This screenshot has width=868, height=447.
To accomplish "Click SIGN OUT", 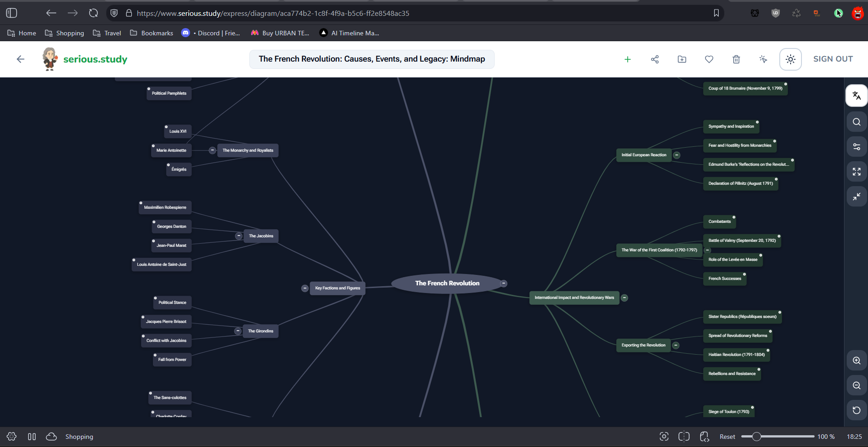I will point(833,59).
